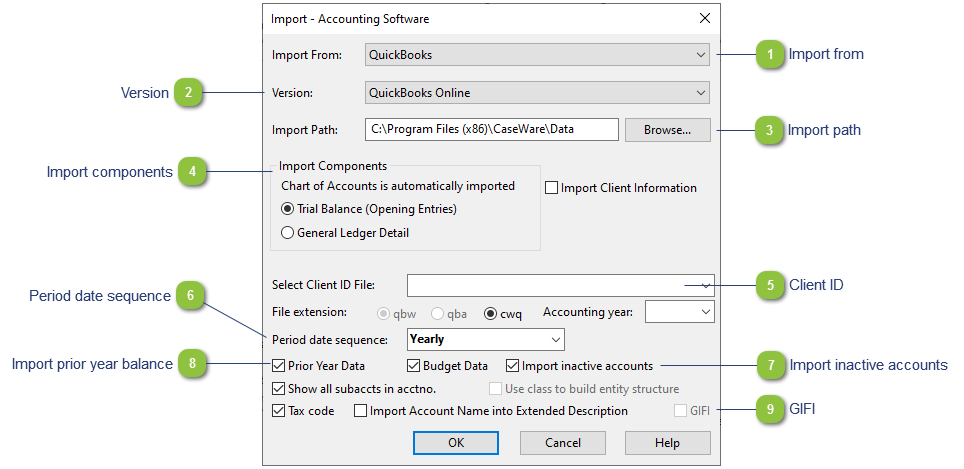The width and height of the screenshot is (964, 469).
Task: Click the Browse... button
Action: [x=668, y=130]
